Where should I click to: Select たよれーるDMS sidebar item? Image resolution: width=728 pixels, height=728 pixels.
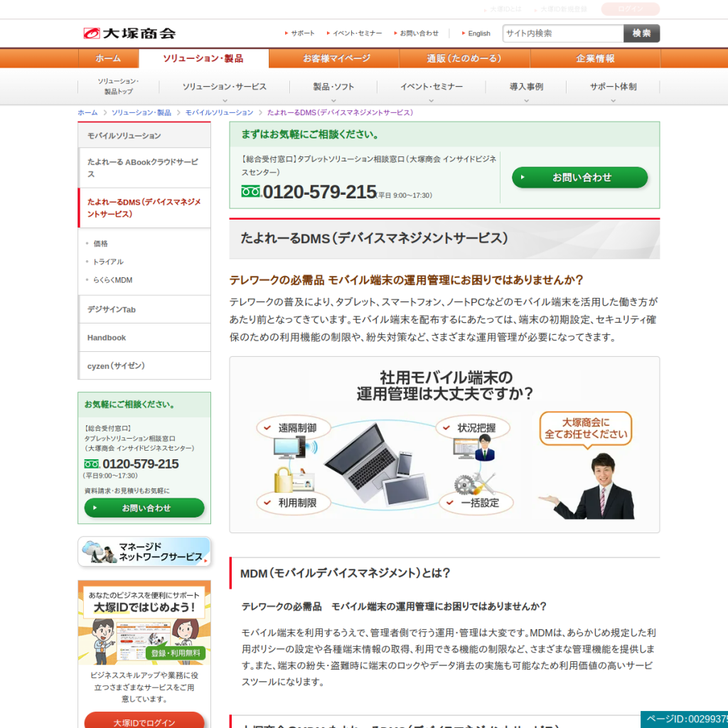click(x=144, y=208)
